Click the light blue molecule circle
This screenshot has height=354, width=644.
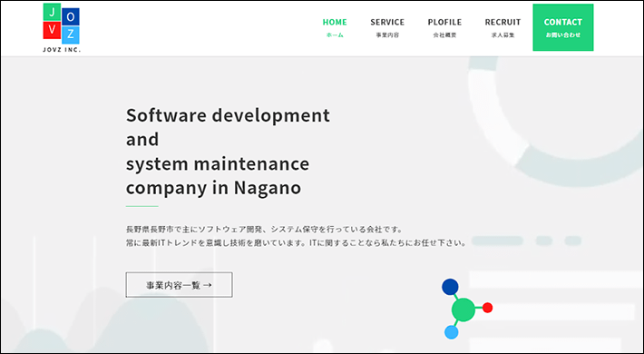click(452, 332)
